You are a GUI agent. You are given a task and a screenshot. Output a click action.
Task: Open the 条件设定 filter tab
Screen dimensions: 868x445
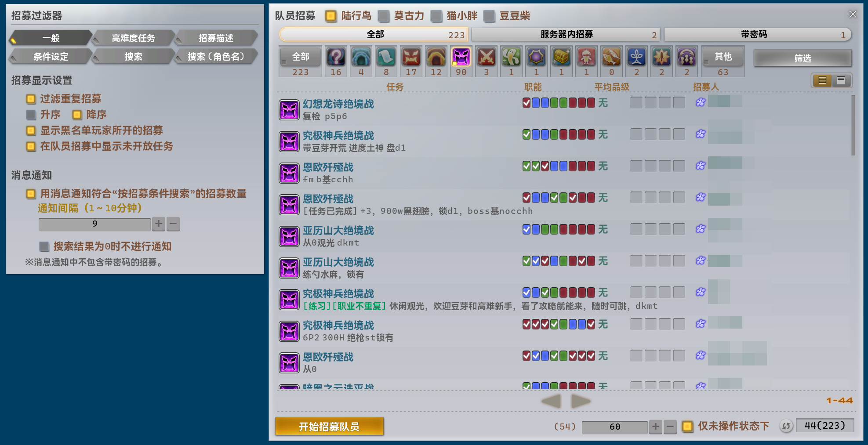pyautogui.click(x=51, y=57)
